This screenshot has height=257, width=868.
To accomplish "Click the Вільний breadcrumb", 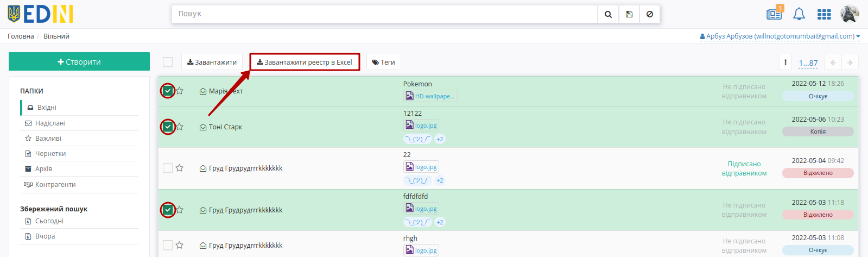I will tap(56, 36).
